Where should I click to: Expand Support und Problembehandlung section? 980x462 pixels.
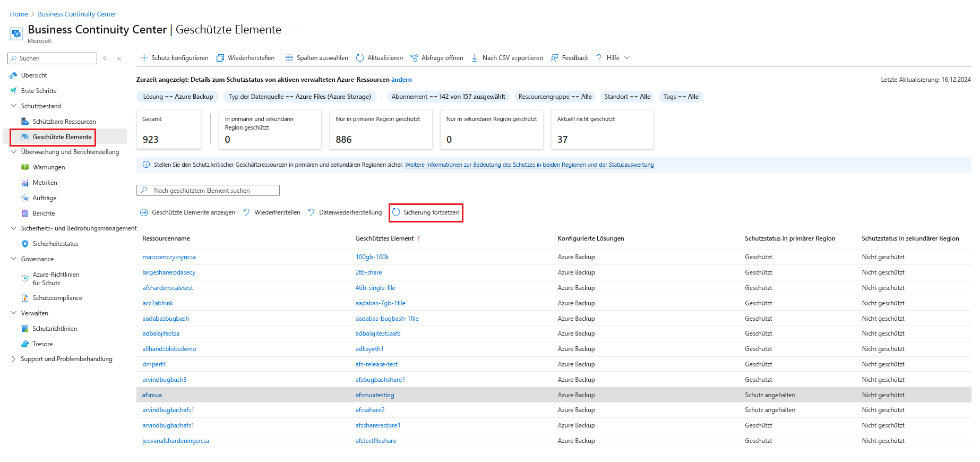click(13, 359)
